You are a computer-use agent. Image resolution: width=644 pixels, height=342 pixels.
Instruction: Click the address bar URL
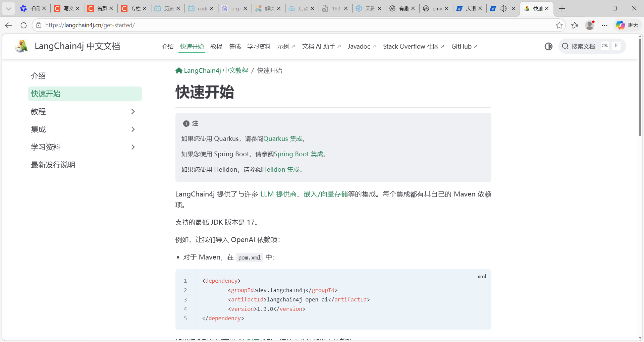point(90,25)
